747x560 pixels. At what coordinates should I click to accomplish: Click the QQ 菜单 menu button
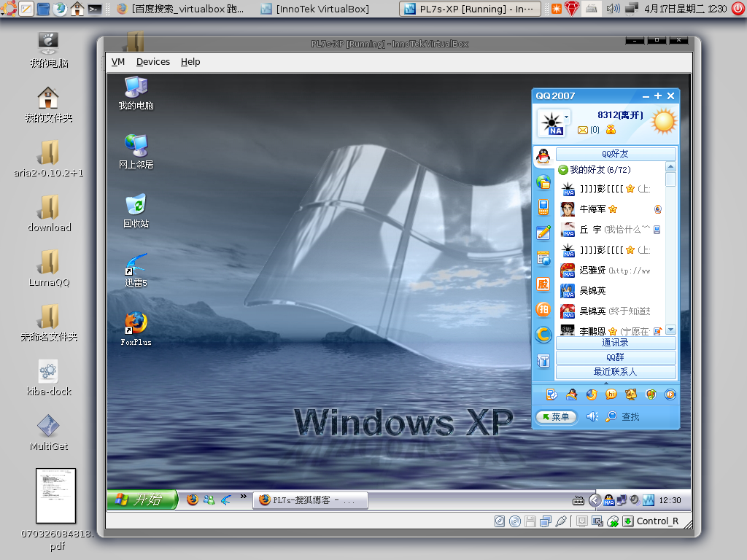pyautogui.click(x=556, y=417)
